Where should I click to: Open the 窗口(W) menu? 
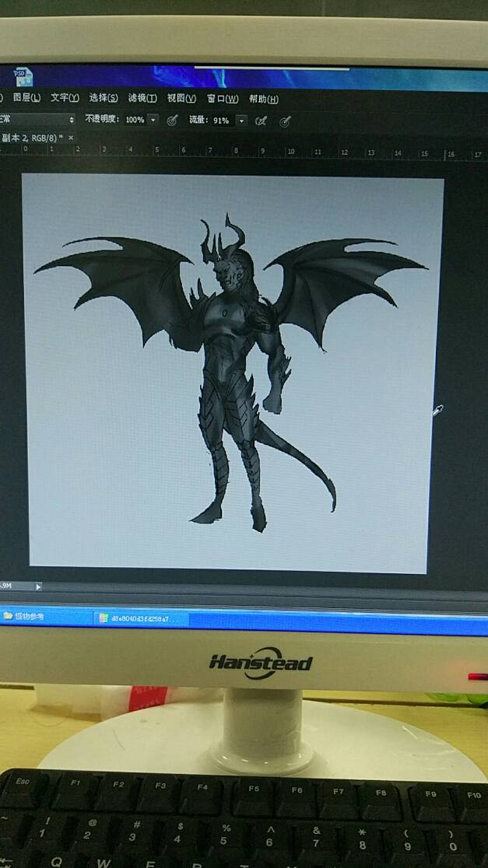click(223, 99)
